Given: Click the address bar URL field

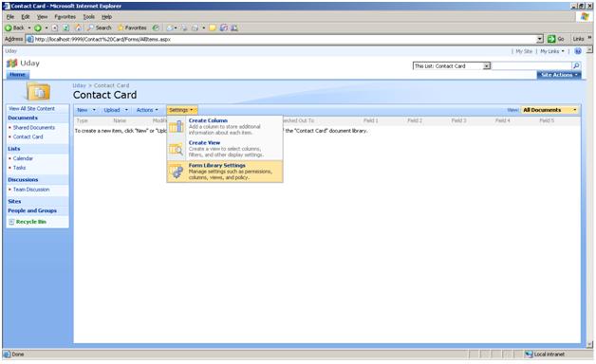Looking at the screenshot, I should pos(281,39).
